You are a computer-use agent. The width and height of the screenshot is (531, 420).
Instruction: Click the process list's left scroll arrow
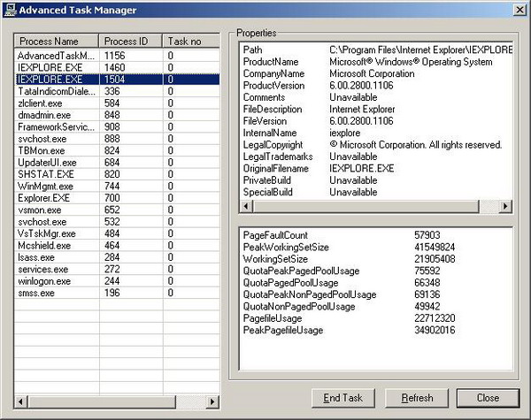click(20, 402)
